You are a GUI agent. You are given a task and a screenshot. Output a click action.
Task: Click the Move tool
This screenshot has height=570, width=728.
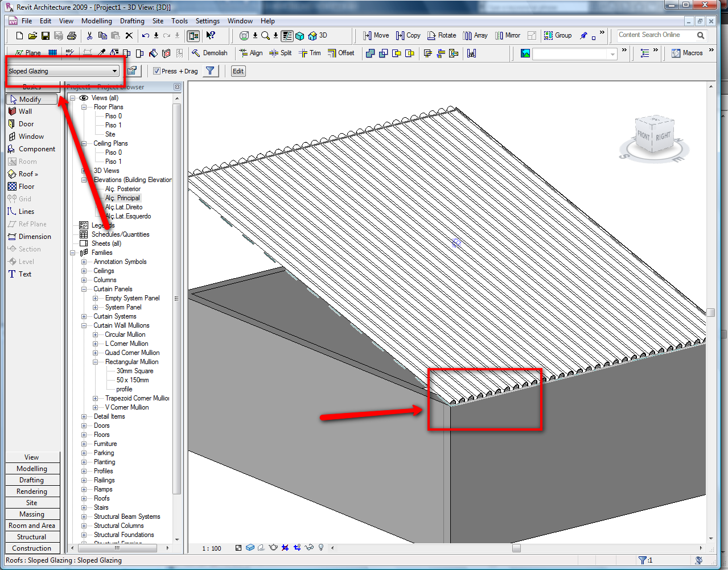pyautogui.click(x=376, y=35)
